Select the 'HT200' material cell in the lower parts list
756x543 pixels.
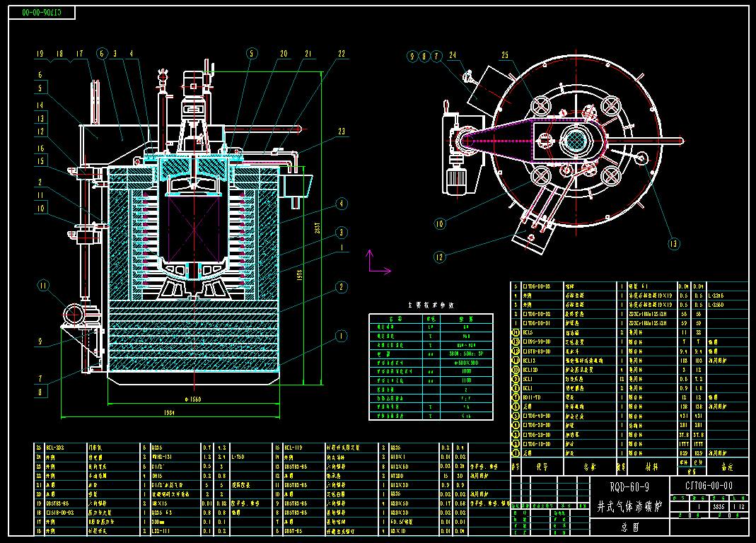click(414, 476)
